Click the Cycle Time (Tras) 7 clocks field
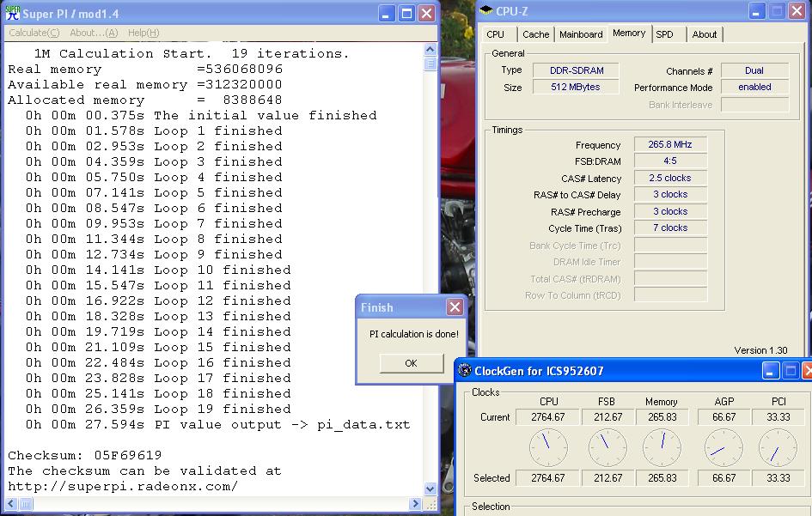 pos(670,228)
